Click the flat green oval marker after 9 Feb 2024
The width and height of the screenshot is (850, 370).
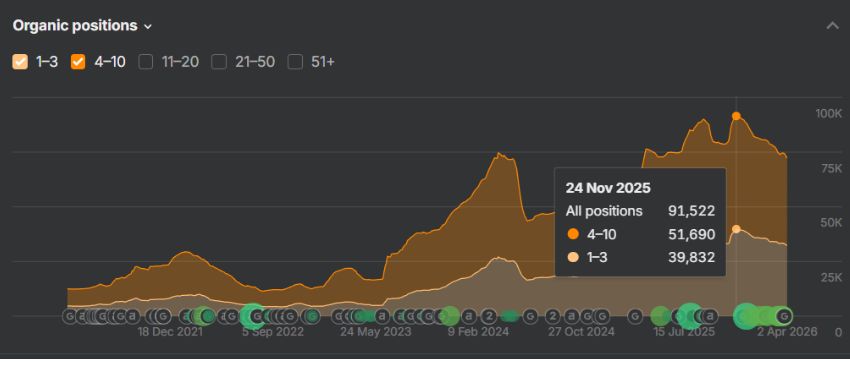tap(510, 316)
